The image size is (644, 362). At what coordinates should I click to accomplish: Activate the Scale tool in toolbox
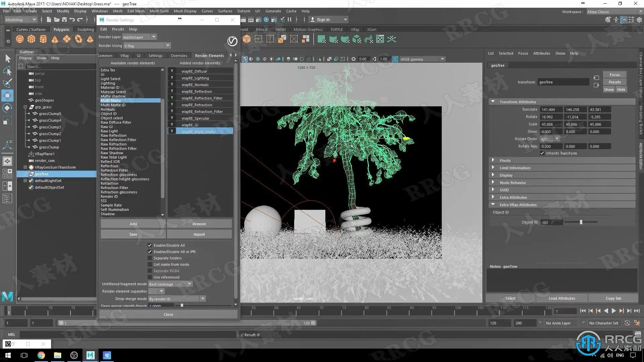pos(8,120)
